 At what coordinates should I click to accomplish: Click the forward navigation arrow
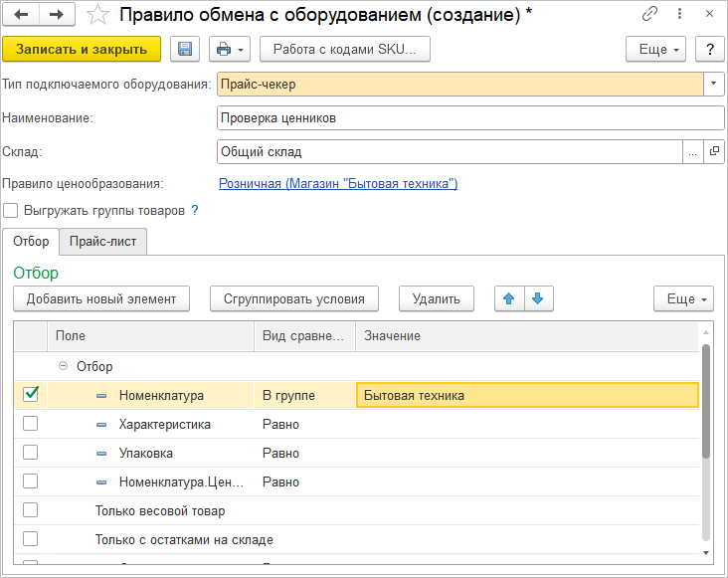coord(56,14)
